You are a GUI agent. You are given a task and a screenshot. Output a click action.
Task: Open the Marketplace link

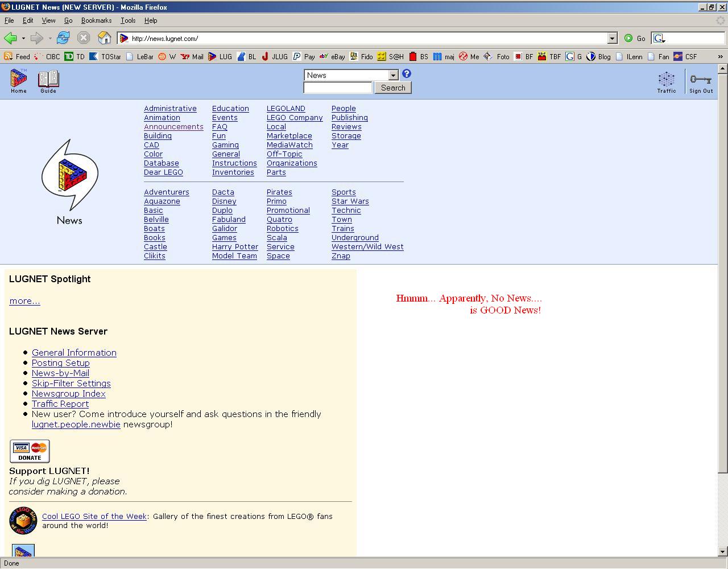coord(289,136)
